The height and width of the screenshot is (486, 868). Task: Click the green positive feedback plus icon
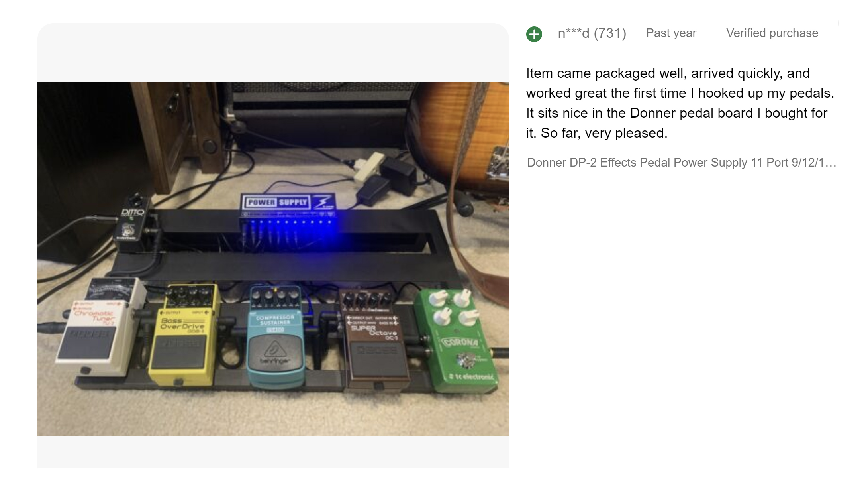click(534, 34)
